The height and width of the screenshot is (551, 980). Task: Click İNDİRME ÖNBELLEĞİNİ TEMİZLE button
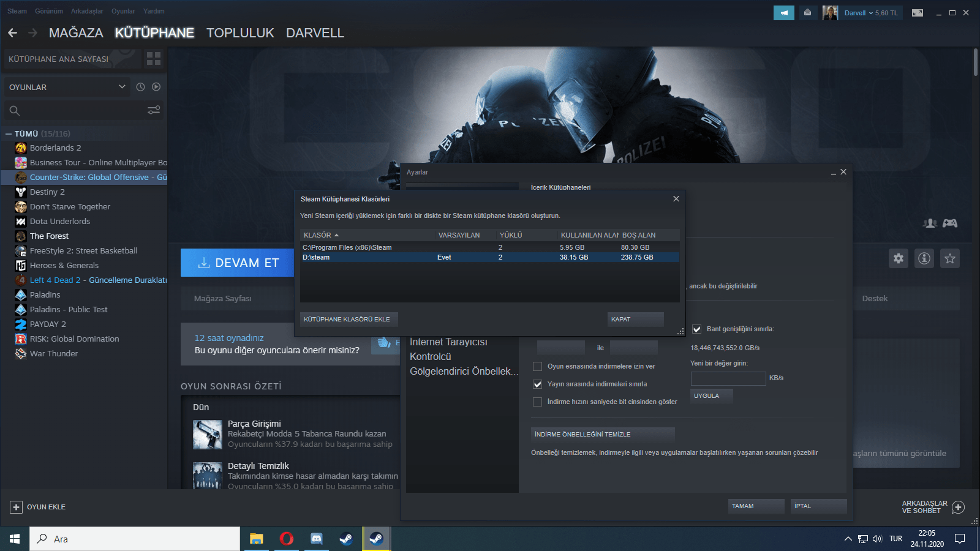pyautogui.click(x=603, y=434)
